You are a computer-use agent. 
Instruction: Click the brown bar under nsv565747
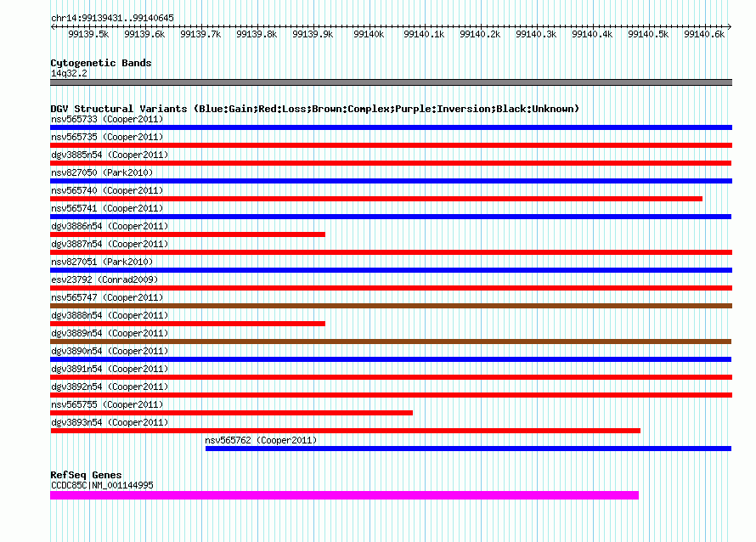391,306
